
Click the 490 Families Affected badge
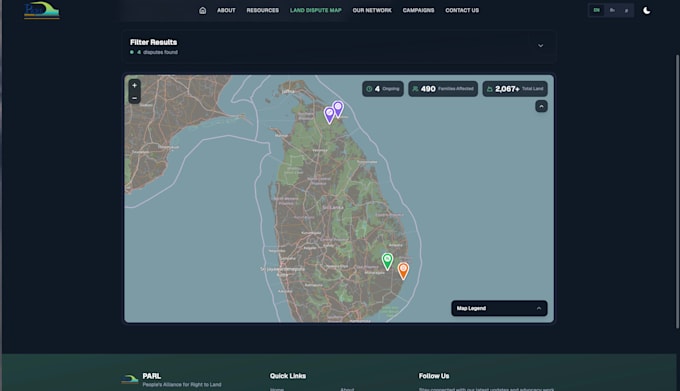tap(443, 89)
